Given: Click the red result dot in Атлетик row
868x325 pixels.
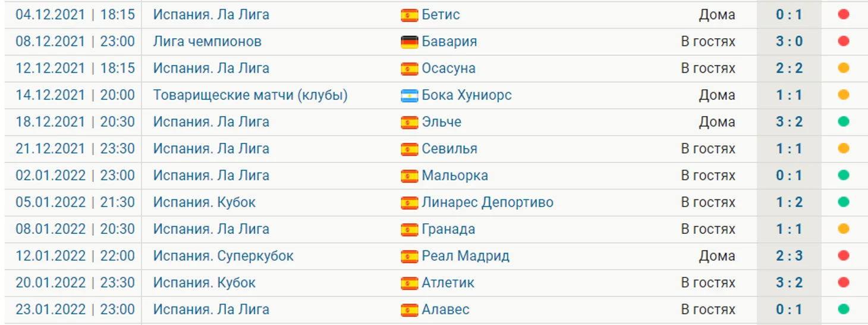Looking at the screenshot, I should tap(844, 282).
